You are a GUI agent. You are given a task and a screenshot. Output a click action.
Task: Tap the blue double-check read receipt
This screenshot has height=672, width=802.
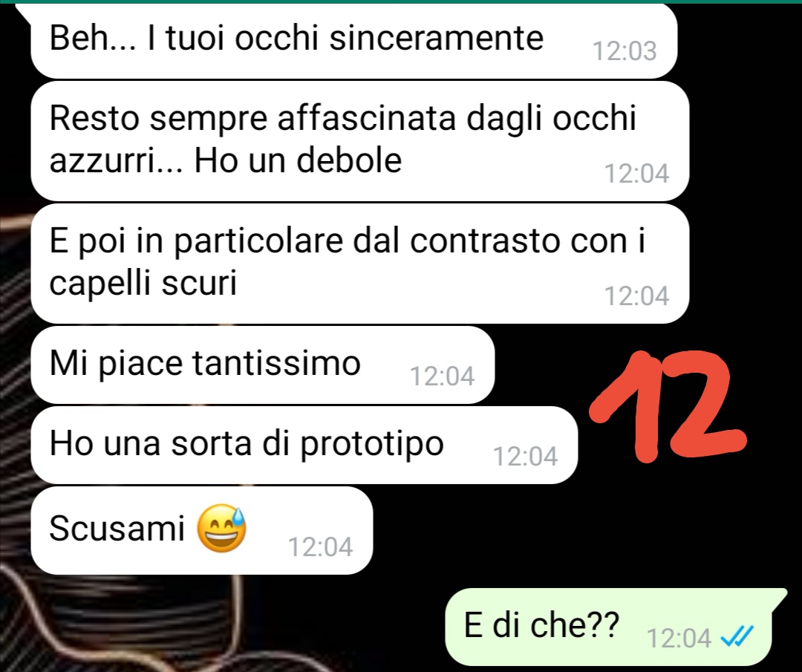point(736,636)
